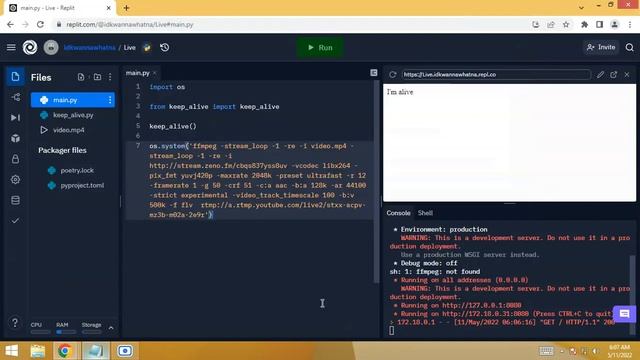640x360 pixels.
Task: Click the Live repl name
Action: pyautogui.click(x=129, y=48)
